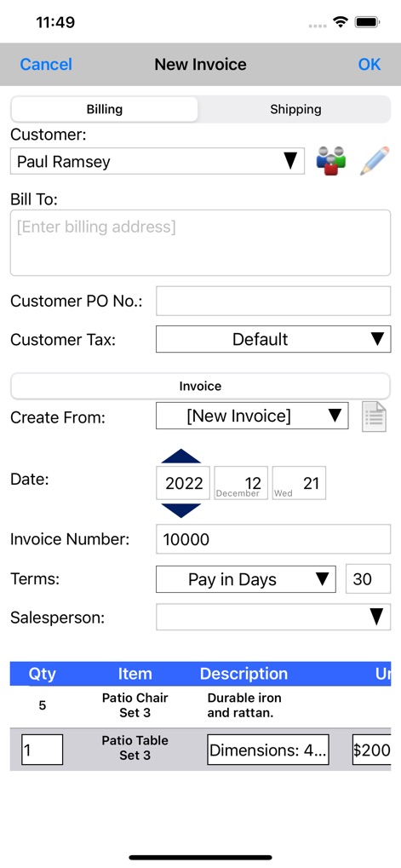The image size is (401, 868).
Task: Tap quantity 5 in Patio Chair row
Action: 43,705
